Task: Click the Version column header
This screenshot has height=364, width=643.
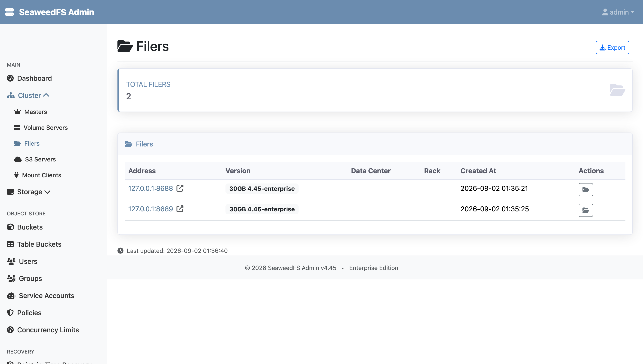Action: (x=238, y=171)
